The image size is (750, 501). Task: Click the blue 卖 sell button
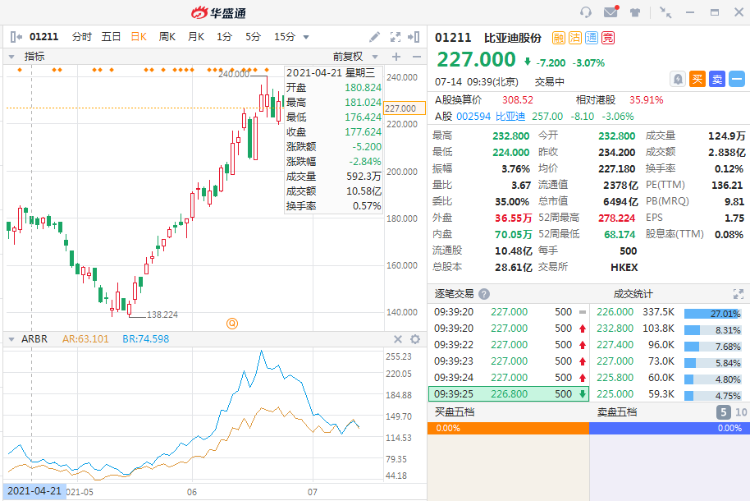click(x=717, y=78)
